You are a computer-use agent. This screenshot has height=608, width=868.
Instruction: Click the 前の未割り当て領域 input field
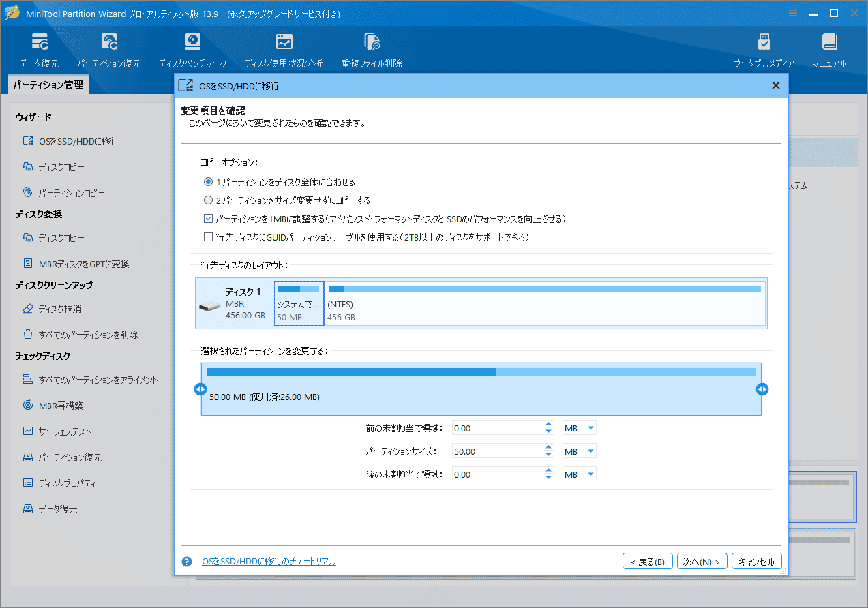coord(497,428)
